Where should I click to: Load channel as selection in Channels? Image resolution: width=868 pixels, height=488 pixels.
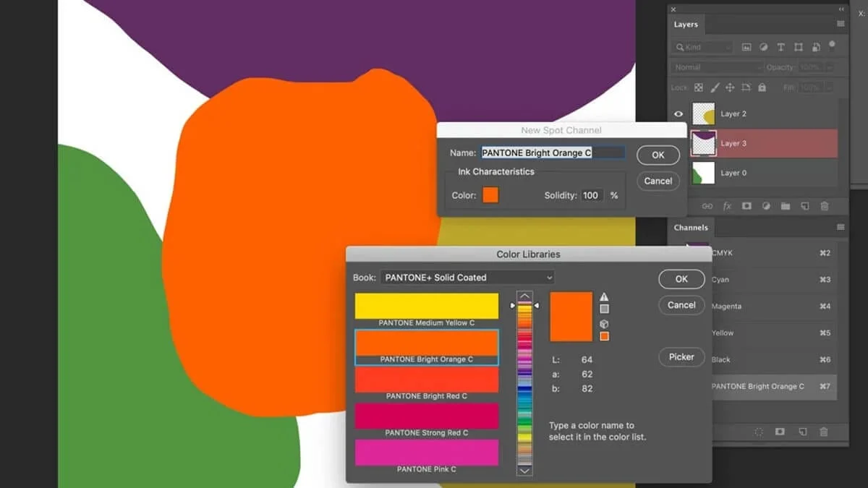pyautogui.click(x=759, y=432)
